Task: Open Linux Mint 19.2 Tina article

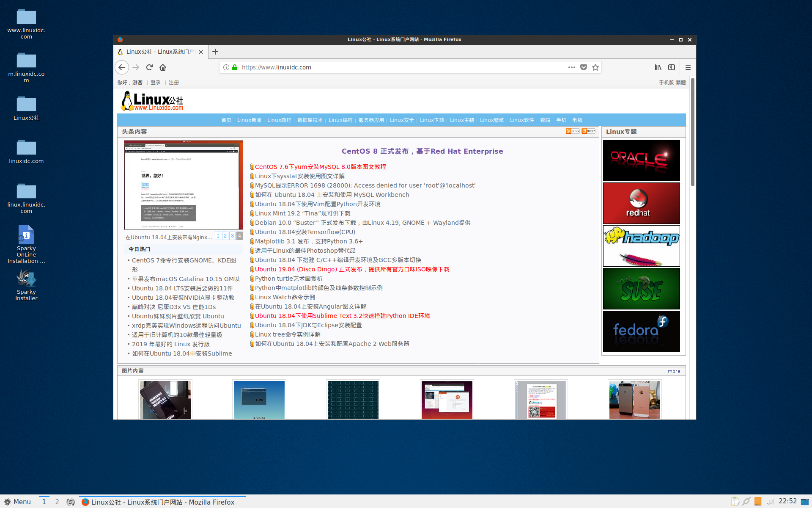Action: pos(302,213)
